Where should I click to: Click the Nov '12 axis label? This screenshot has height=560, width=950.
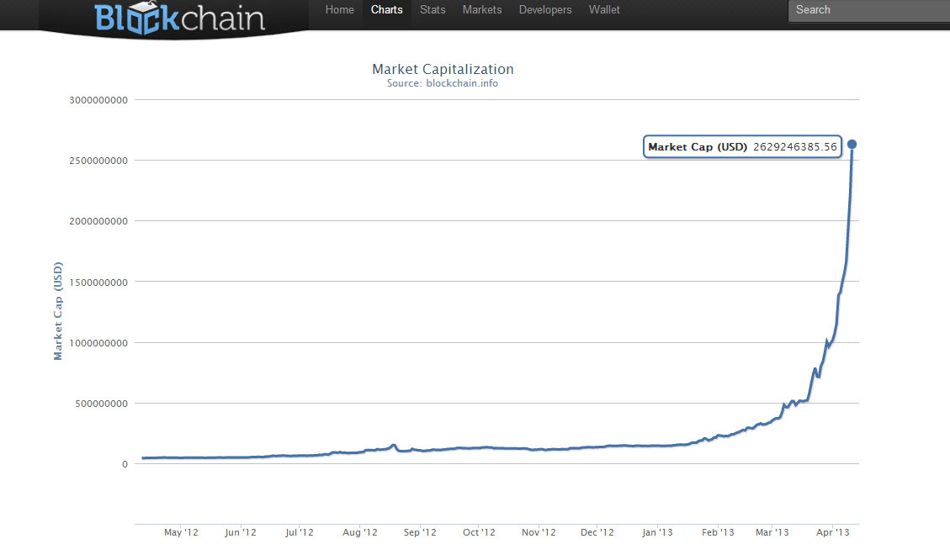(x=539, y=532)
